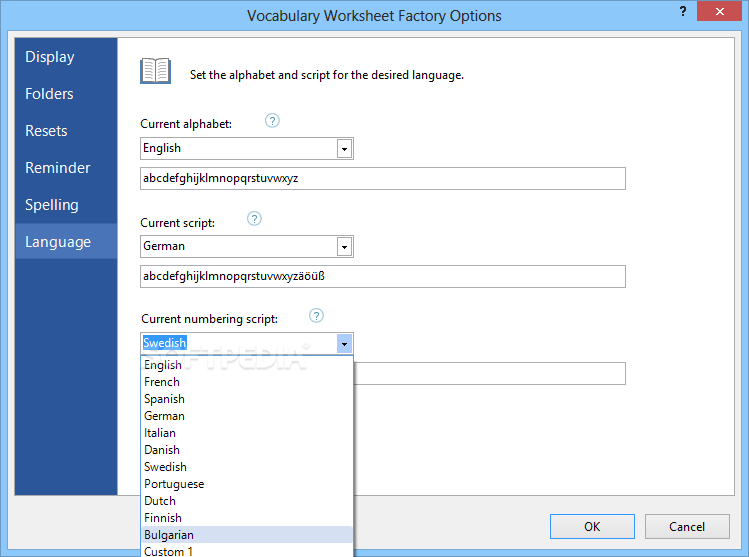This screenshot has width=749, height=557.
Task: Click the German script letters text field
Action: pyautogui.click(x=383, y=276)
